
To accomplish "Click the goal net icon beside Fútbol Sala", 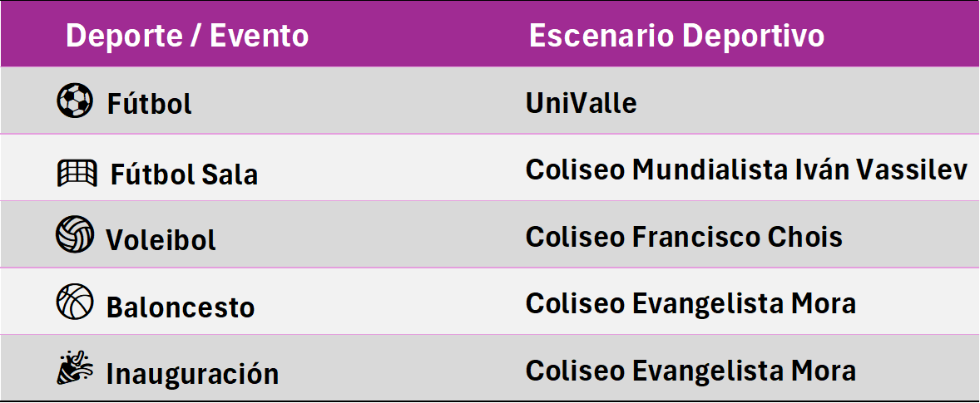I will 74,173.
